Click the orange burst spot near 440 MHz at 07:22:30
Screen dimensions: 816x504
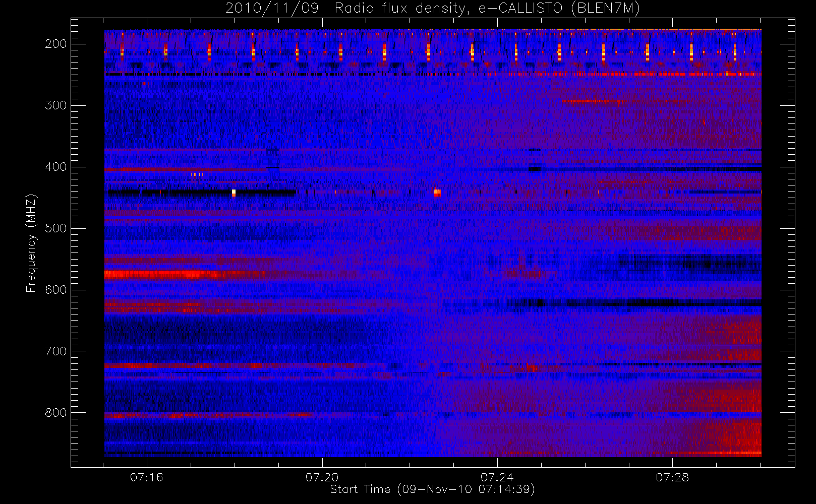point(437,192)
